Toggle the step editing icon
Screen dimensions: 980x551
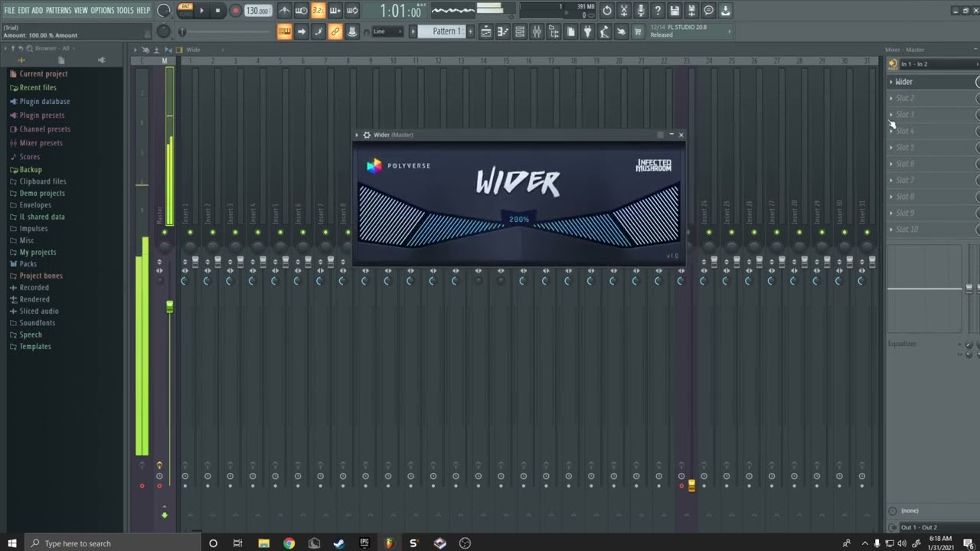[x=318, y=31]
